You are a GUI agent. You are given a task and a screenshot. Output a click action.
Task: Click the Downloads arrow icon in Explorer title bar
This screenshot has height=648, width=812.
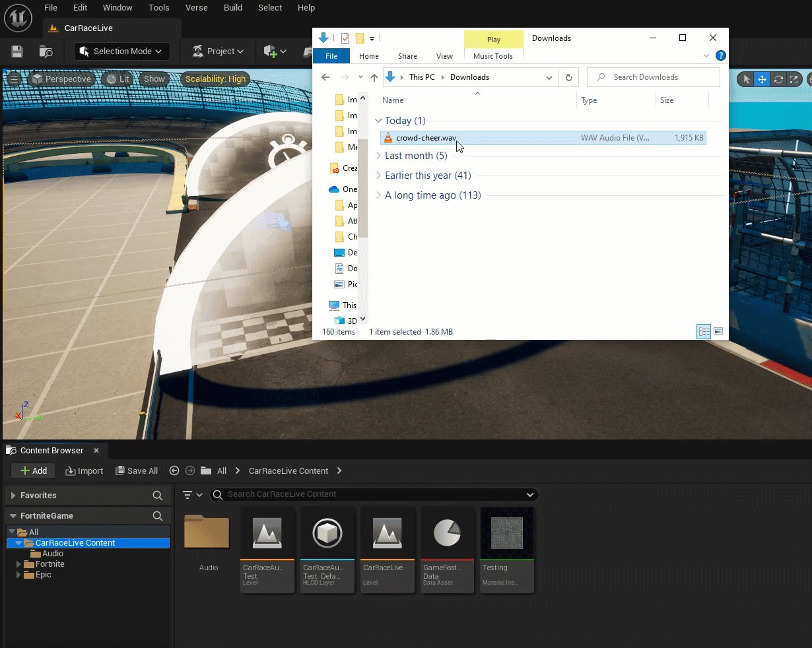tap(323, 38)
